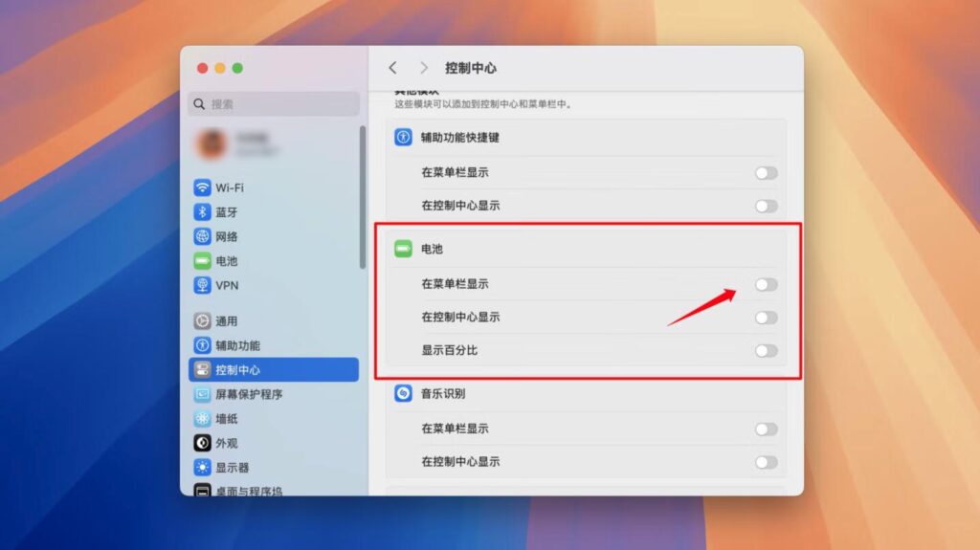Click the 控制中心 sidebar icon
The width and height of the screenshot is (980, 550).
(202, 369)
